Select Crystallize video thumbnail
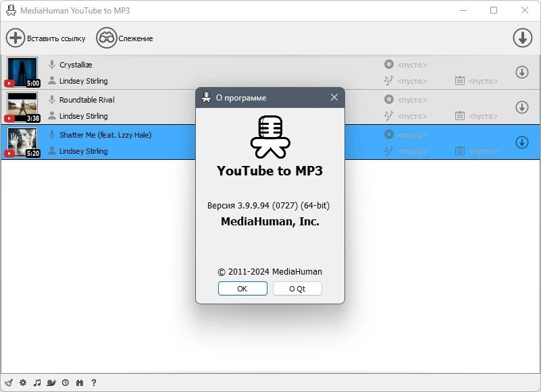This screenshot has width=541, height=392. point(22,72)
